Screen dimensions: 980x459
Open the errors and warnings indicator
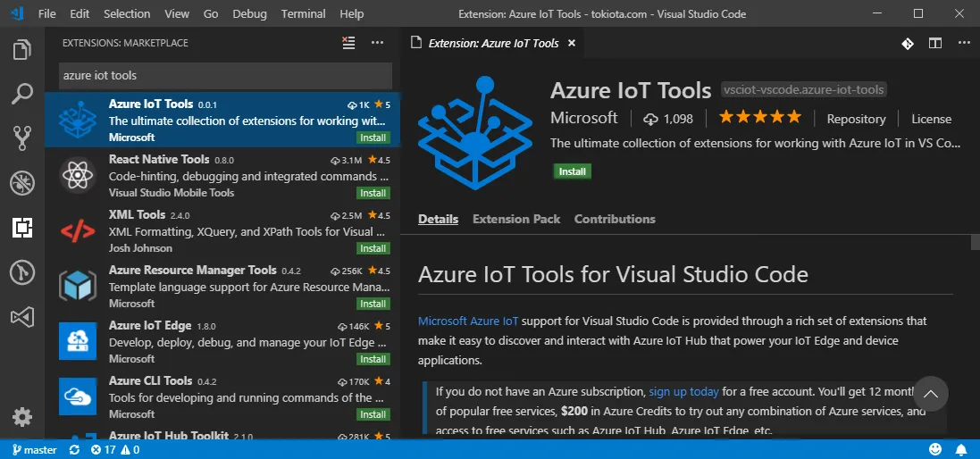(114, 450)
